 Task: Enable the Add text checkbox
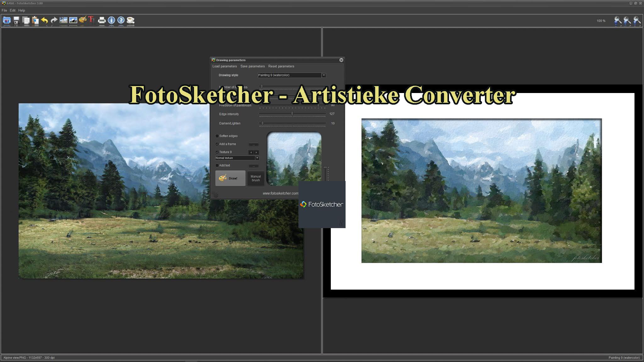tap(217, 166)
